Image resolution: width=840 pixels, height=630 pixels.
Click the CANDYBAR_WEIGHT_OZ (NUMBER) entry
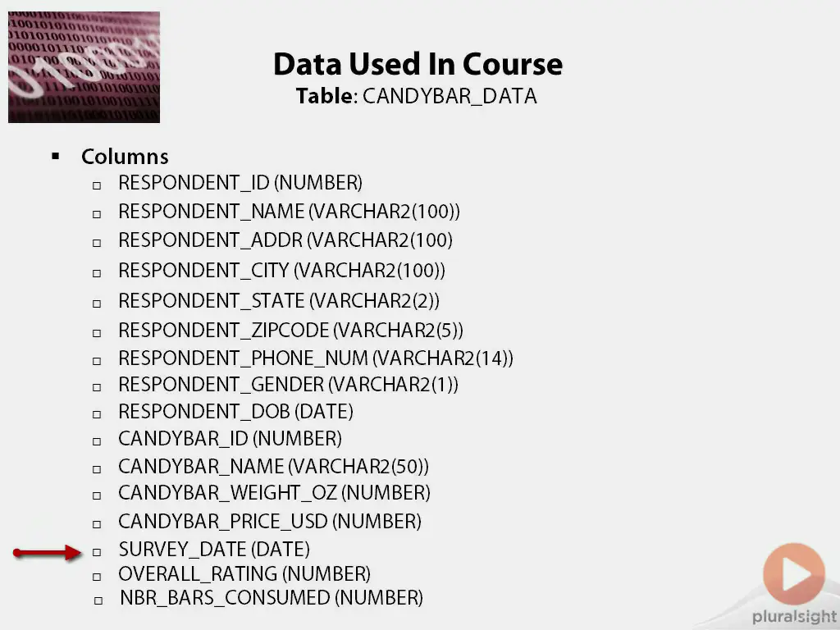[274, 493]
